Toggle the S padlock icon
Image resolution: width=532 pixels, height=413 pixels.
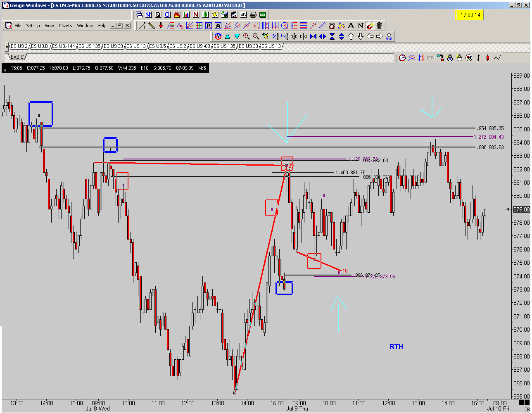(x=450, y=58)
